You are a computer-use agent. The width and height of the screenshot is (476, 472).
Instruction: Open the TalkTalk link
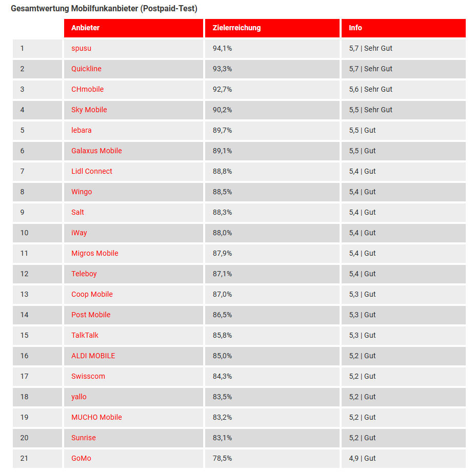(85, 335)
